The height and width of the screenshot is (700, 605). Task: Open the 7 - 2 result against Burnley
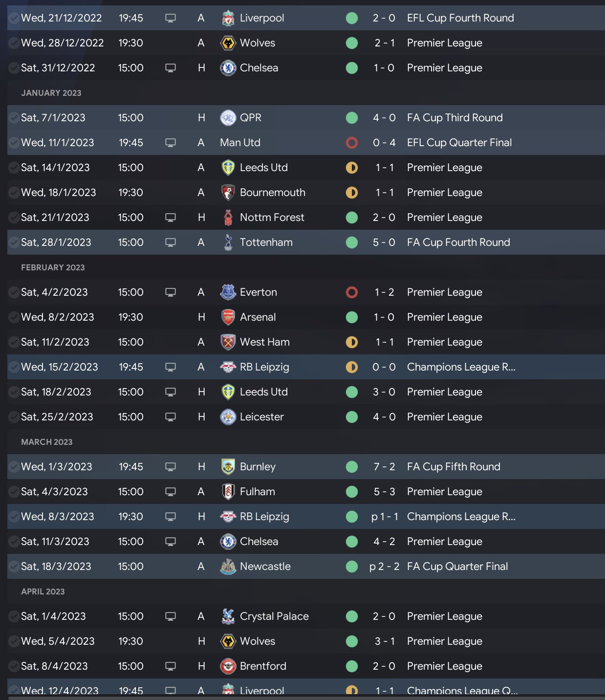pyautogui.click(x=384, y=467)
